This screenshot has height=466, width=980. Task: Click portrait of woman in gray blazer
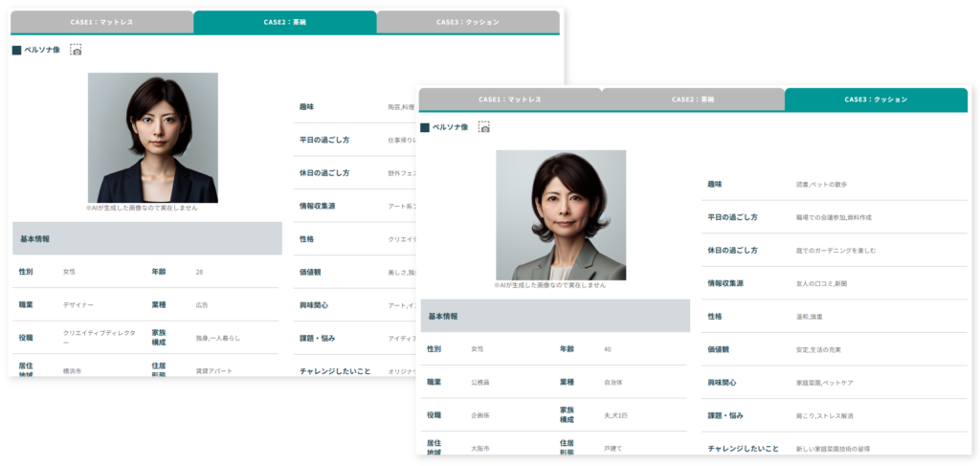click(561, 214)
